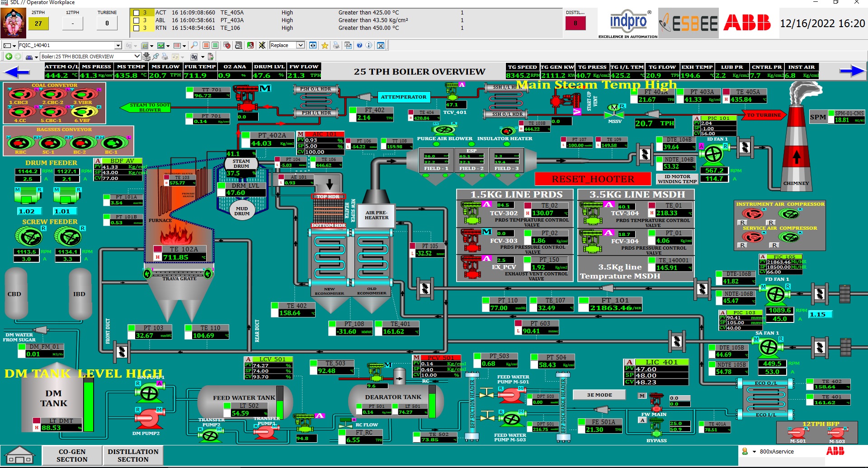The height and width of the screenshot is (468, 868).
Task: Open user 800xAservice dropdown arrow
Action: click(x=754, y=452)
